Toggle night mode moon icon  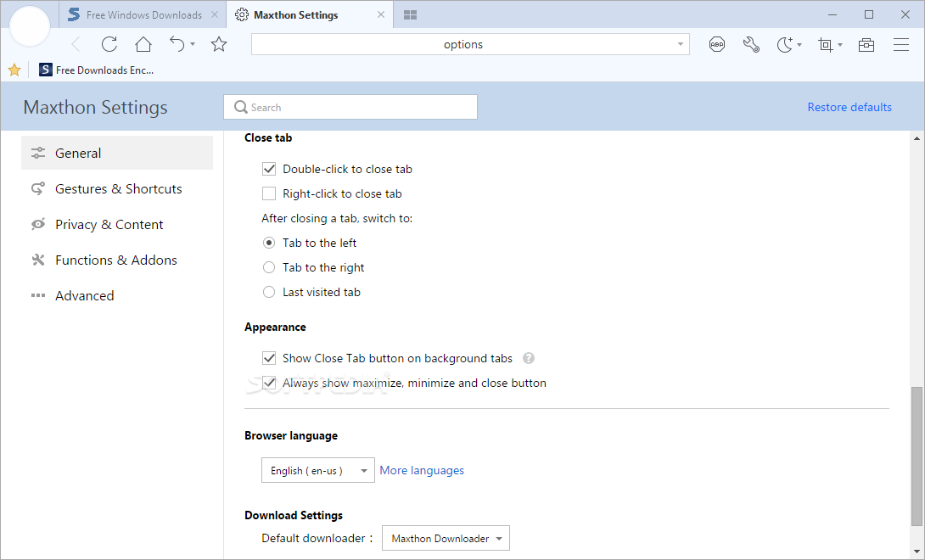[x=785, y=44]
